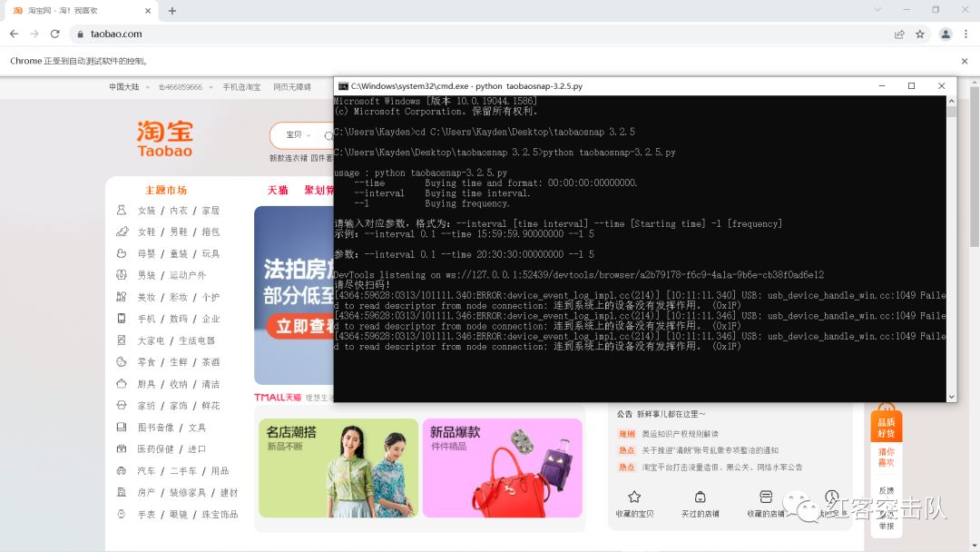Open 网页无障碍 link

point(292,87)
